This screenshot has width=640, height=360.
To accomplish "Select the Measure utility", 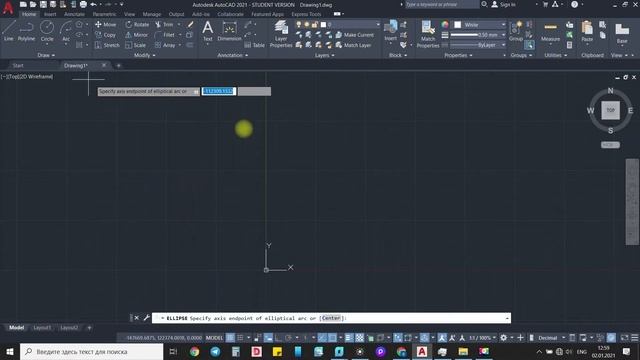I will pos(550,31).
